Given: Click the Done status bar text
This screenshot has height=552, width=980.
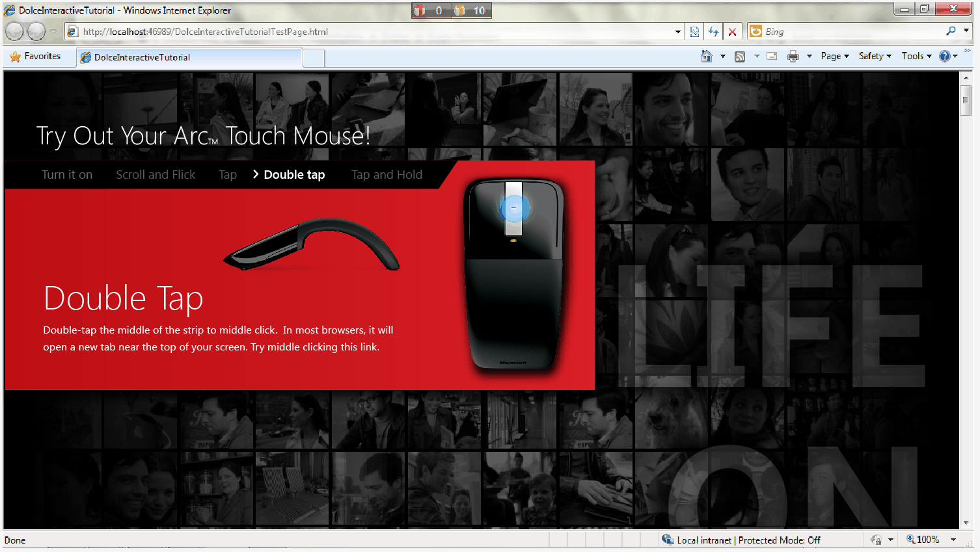Looking at the screenshot, I should pos(15,540).
